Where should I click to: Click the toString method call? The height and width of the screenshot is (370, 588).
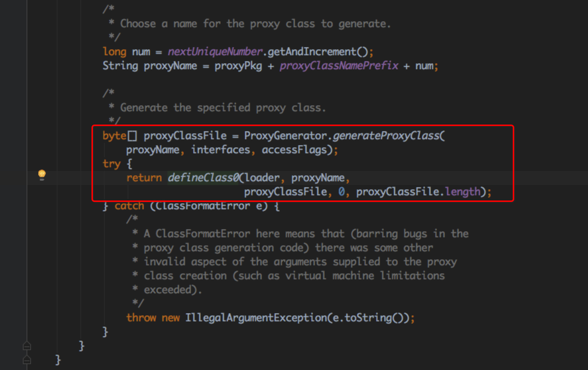(368, 318)
